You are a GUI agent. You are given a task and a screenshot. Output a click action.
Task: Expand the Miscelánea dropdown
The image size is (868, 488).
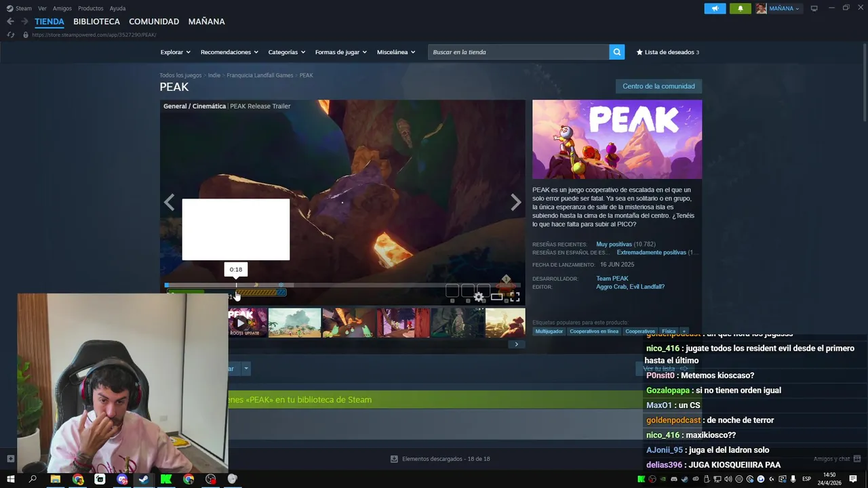[x=396, y=52]
